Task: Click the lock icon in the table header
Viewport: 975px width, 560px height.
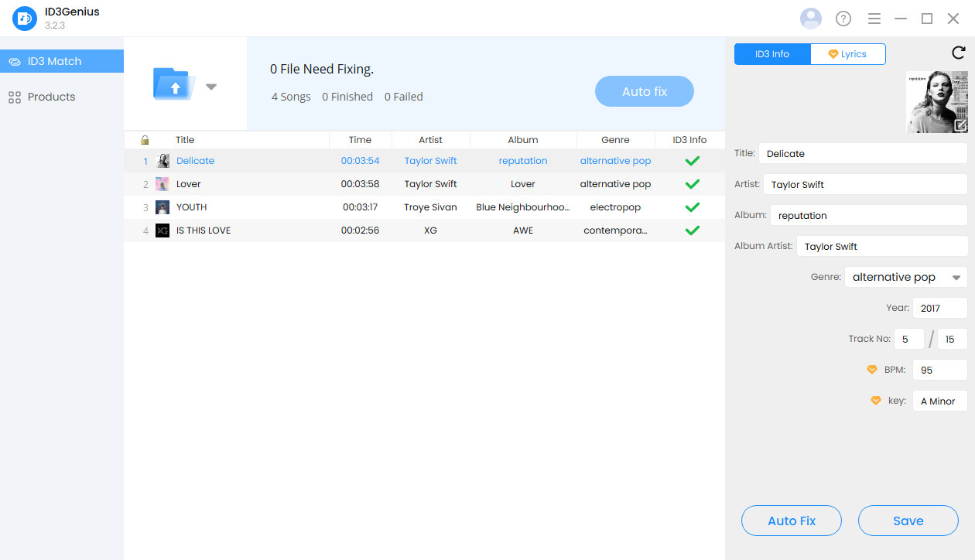Action: click(x=145, y=140)
